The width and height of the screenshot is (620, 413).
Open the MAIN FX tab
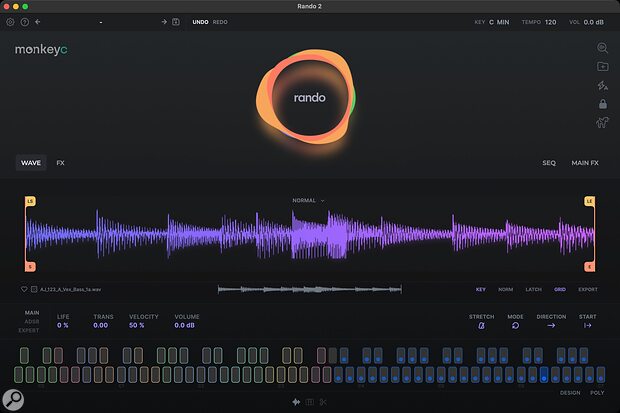585,163
